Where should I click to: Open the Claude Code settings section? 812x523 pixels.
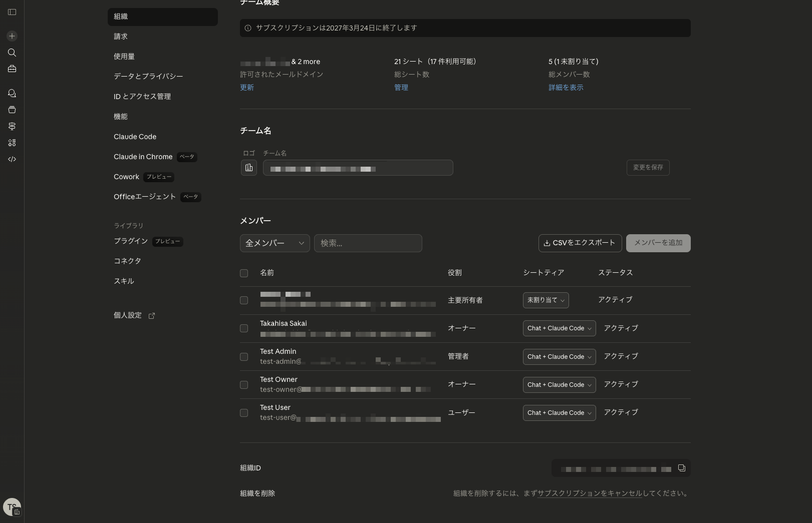[x=135, y=137]
